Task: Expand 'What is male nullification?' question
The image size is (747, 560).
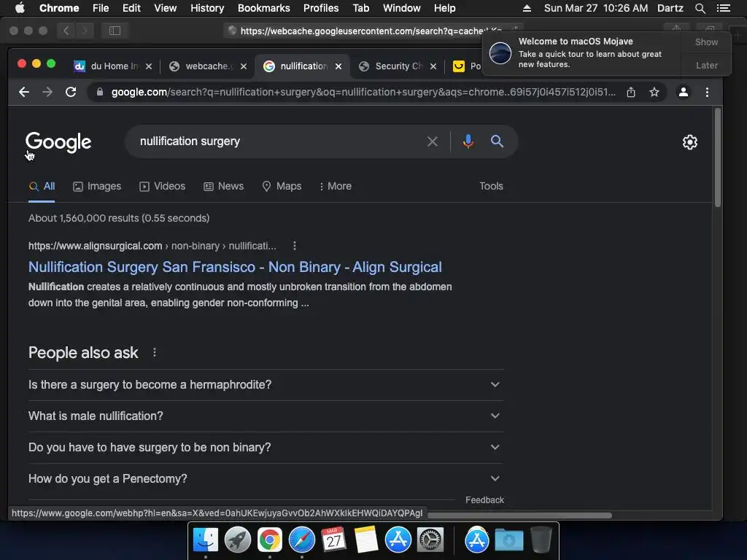Action: point(266,416)
